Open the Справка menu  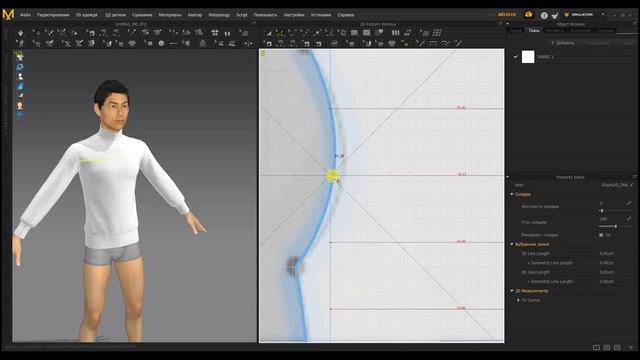coord(345,15)
